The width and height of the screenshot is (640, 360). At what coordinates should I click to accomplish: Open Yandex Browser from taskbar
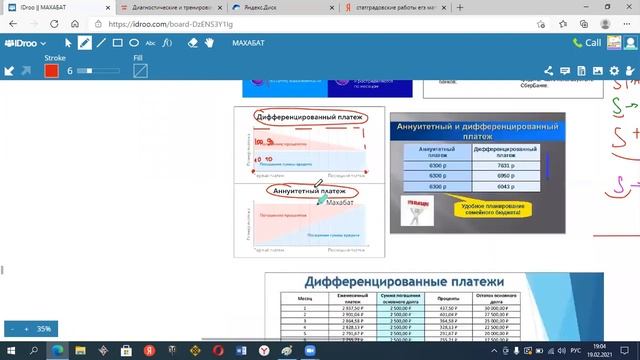click(264, 351)
